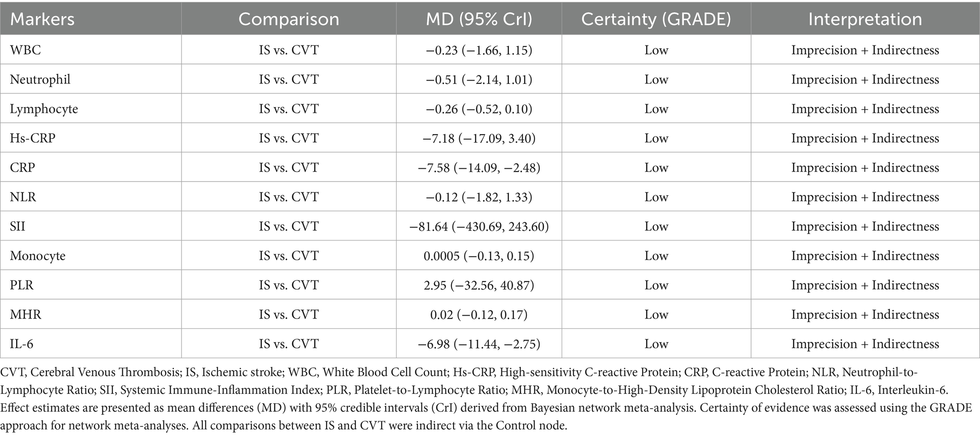Click the Low certainty cell in IL-6 row

[656, 344]
